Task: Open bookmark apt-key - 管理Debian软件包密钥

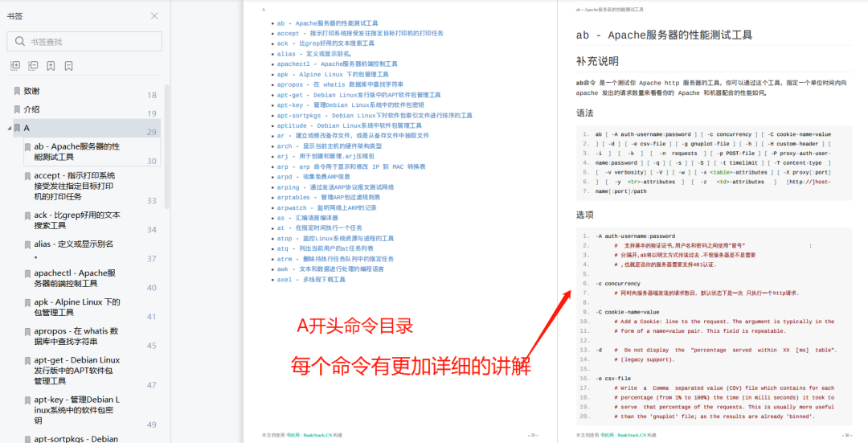Action: (76, 410)
